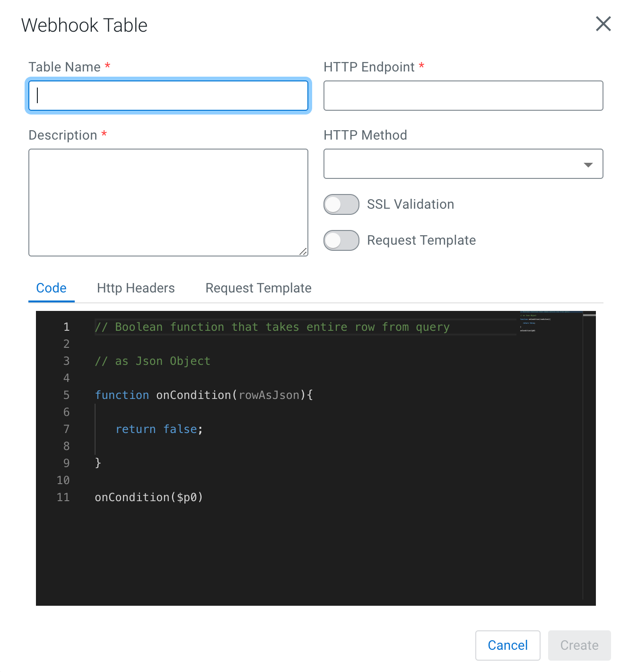Click the code editor vertical scrollbar

[x=589, y=455]
